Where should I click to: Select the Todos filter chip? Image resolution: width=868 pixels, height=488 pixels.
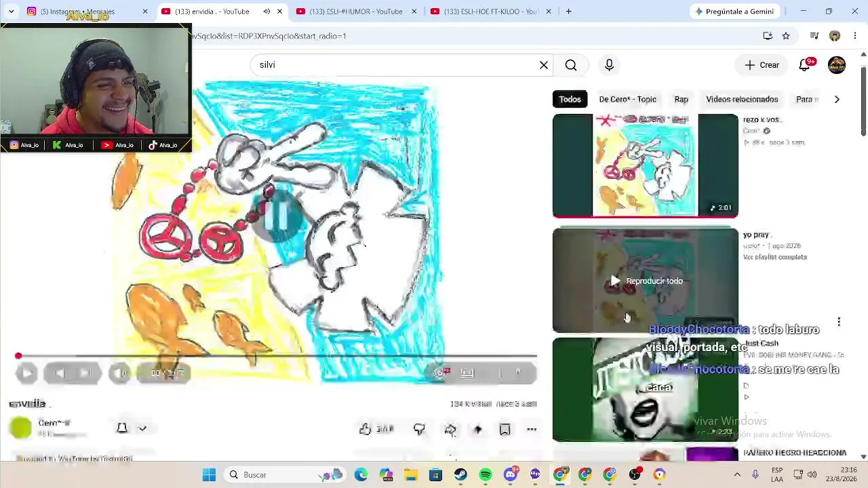[570, 100]
